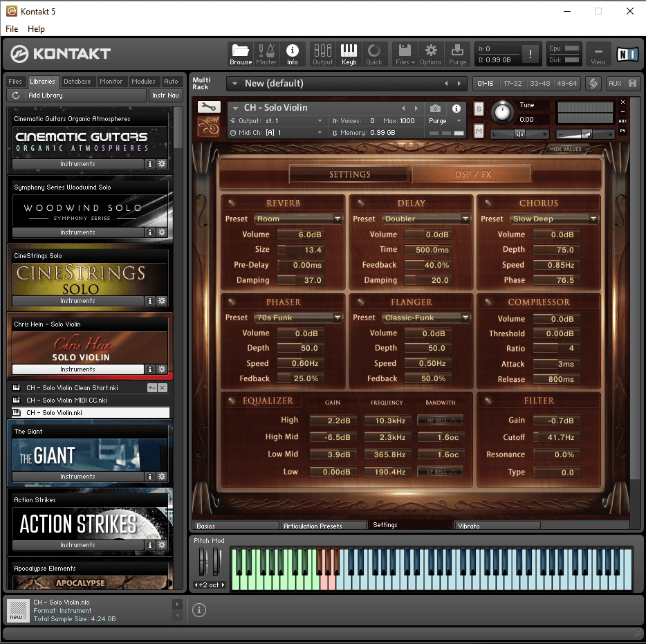
Task: Toggle the AUX sends button
Action: point(615,84)
